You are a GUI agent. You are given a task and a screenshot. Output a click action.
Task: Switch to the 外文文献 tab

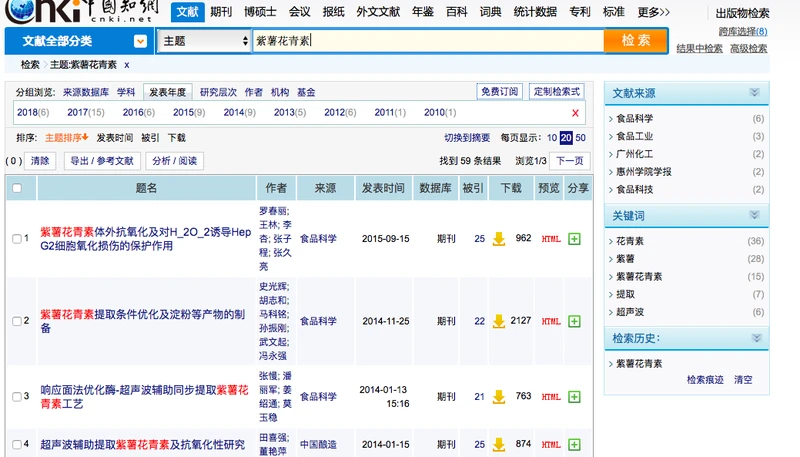tap(378, 12)
